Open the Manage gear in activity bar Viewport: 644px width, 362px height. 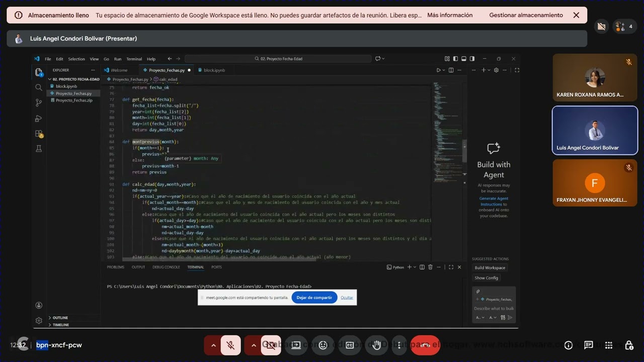39,320
